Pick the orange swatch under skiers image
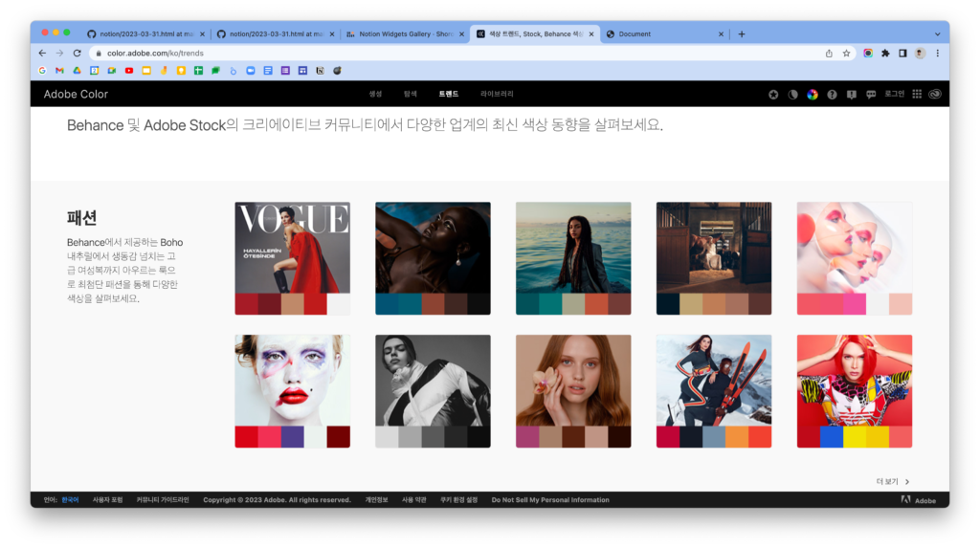This screenshot has width=980, height=548. [x=737, y=437]
